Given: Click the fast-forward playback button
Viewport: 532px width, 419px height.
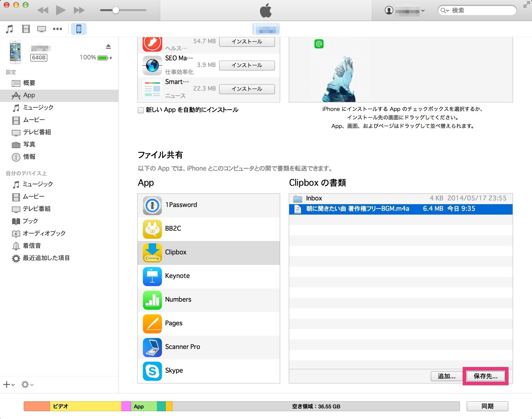Looking at the screenshot, I should (x=79, y=10).
